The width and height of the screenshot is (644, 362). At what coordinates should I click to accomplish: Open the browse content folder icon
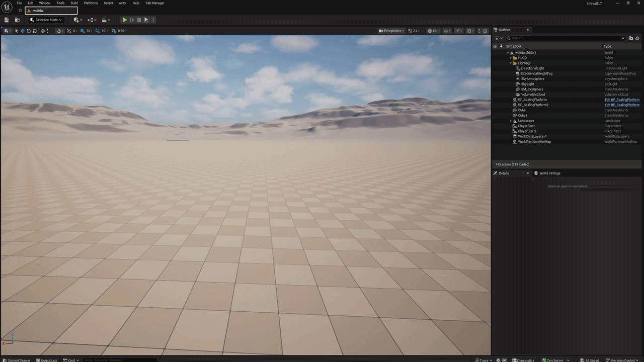pyautogui.click(x=18, y=20)
